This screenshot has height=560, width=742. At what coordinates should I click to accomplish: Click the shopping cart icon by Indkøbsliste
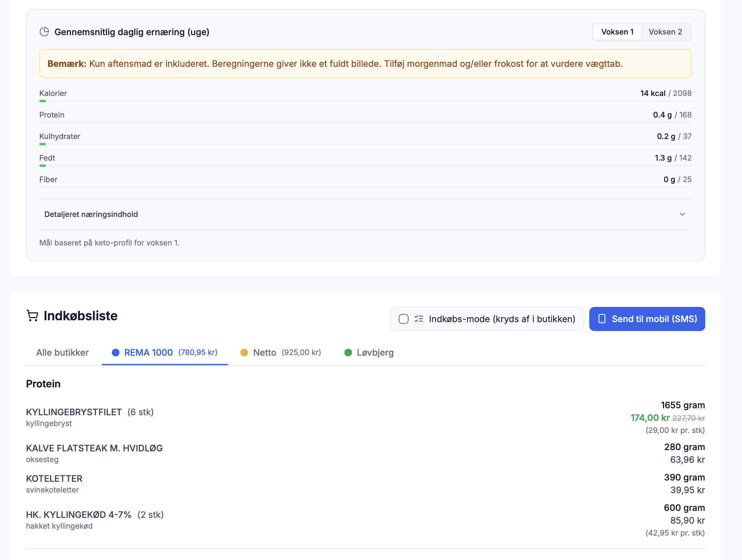click(x=32, y=315)
